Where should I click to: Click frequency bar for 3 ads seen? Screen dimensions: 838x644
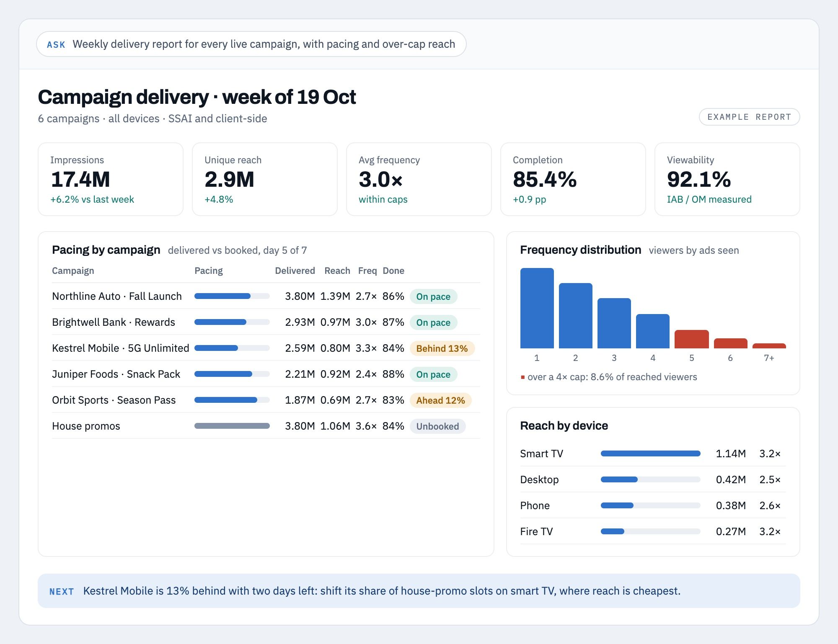(x=614, y=323)
